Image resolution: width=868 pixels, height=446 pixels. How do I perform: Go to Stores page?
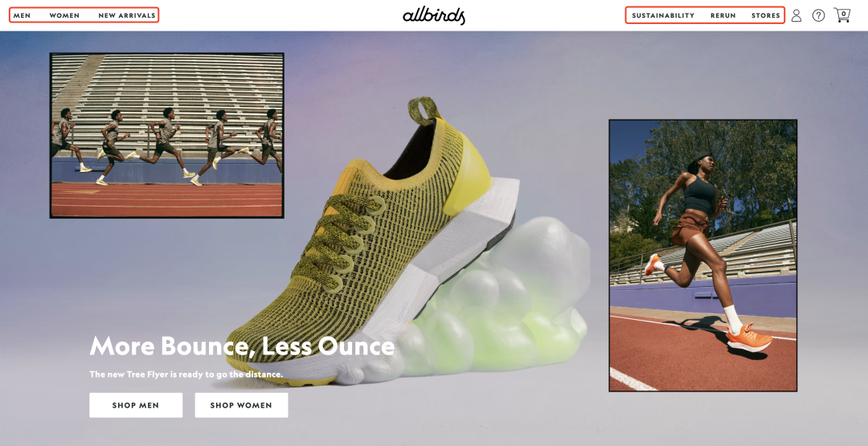pos(766,15)
